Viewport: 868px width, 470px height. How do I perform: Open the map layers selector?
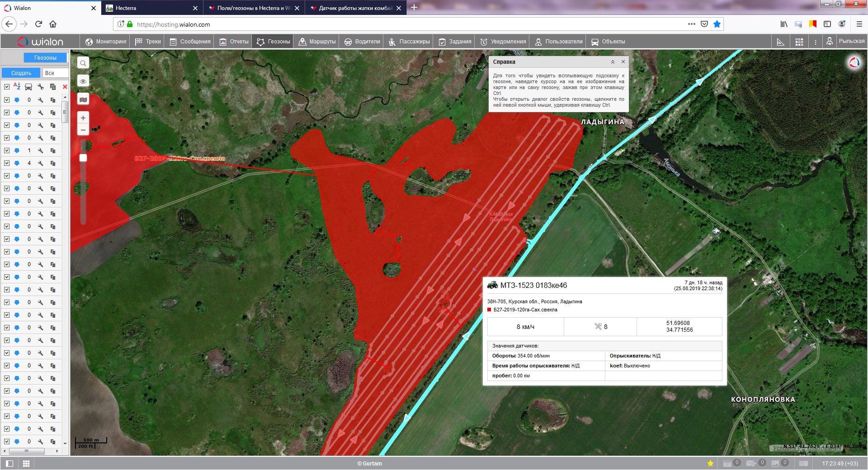pos(83,99)
